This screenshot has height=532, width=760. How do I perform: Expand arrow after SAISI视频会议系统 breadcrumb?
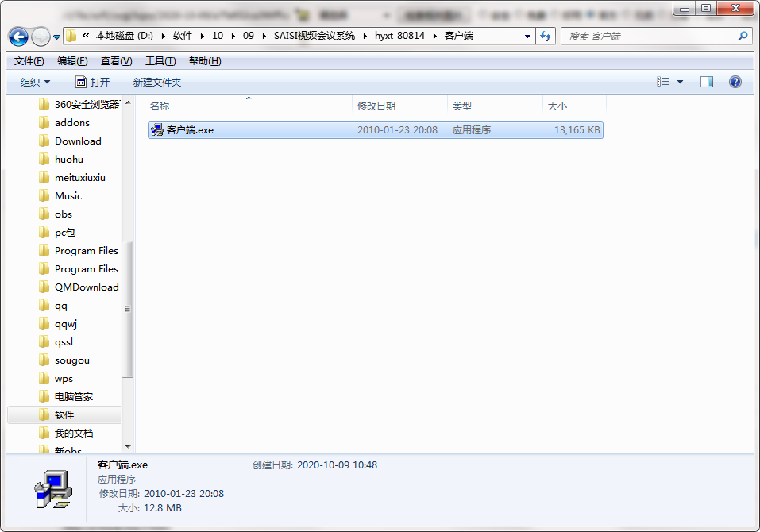coord(365,36)
